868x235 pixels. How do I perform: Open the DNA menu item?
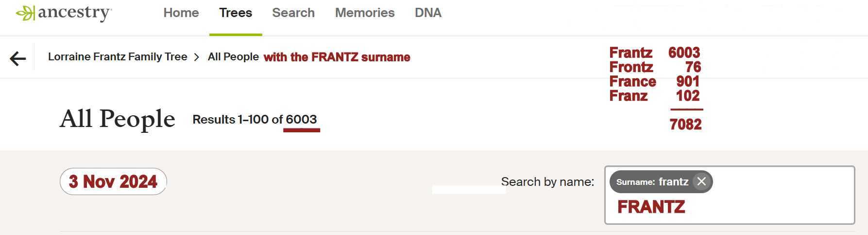click(428, 13)
